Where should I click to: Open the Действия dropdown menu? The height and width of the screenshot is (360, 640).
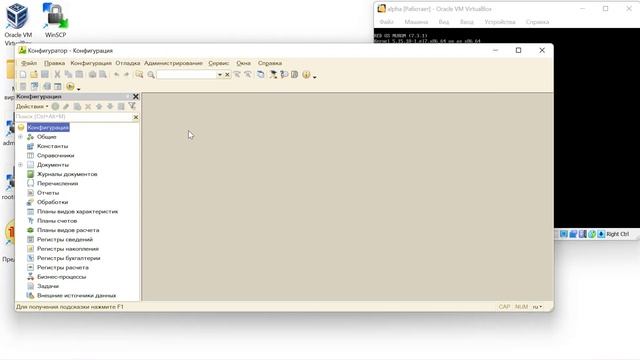tap(32, 107)
